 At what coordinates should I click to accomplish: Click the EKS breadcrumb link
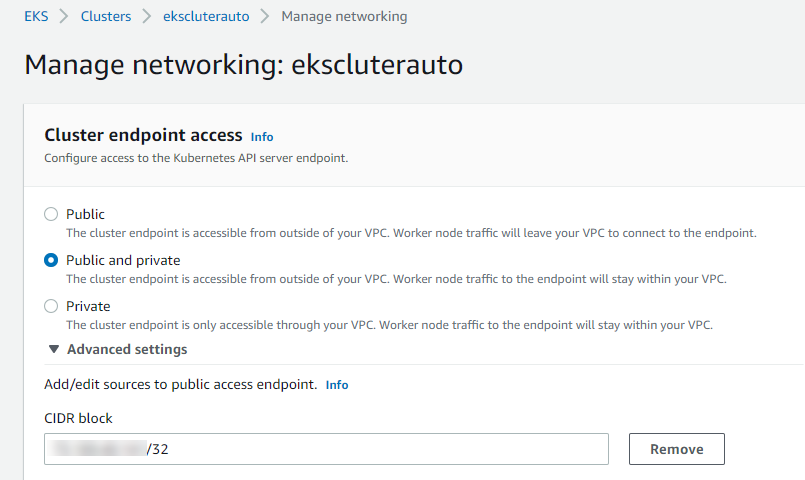[x=36, y=16]
